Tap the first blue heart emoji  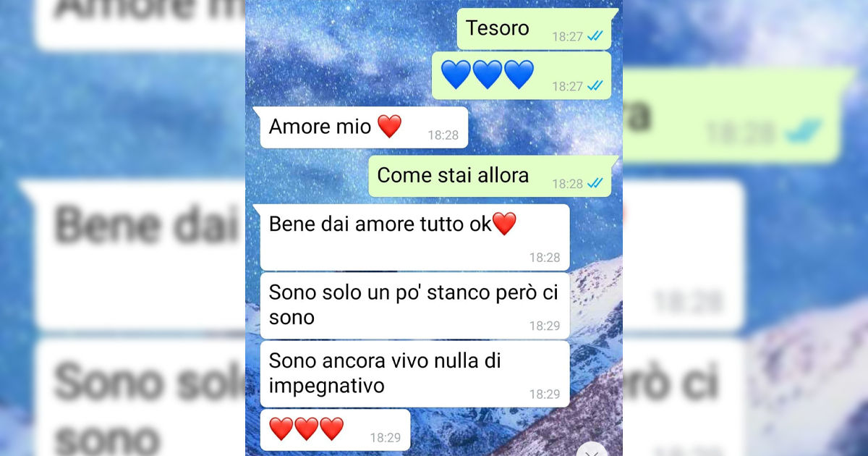coord(456,75)
